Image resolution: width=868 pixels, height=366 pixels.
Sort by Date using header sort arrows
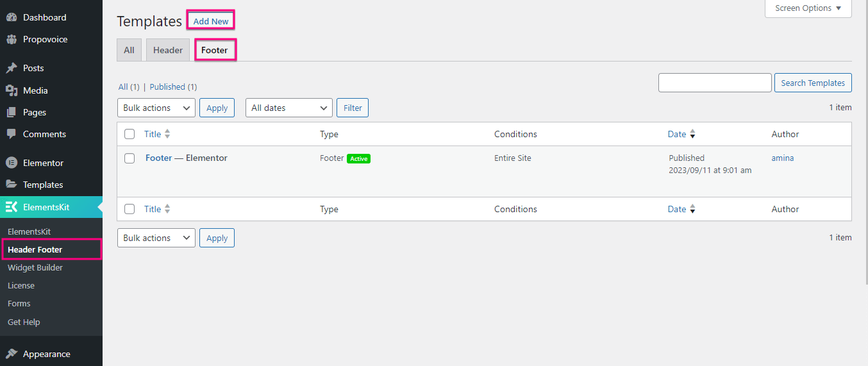pos(692,134)
